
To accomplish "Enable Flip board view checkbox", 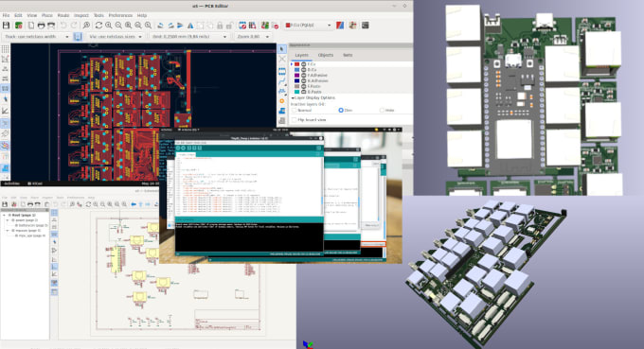I will pyautogui.click(x=294, y=120).
